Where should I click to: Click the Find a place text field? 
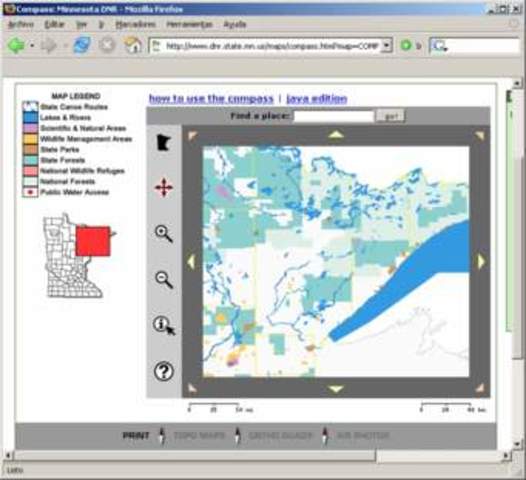(x=334, y=116)
